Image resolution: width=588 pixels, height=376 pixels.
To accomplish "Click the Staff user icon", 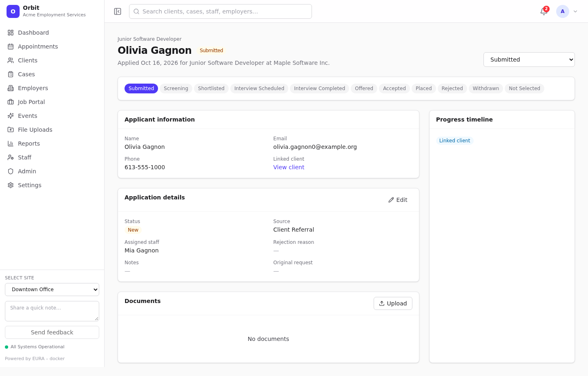I will [11, 157].
